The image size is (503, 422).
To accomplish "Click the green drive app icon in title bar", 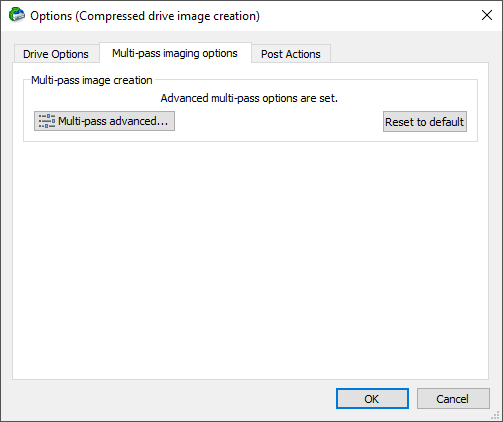I will coord(17,15).
